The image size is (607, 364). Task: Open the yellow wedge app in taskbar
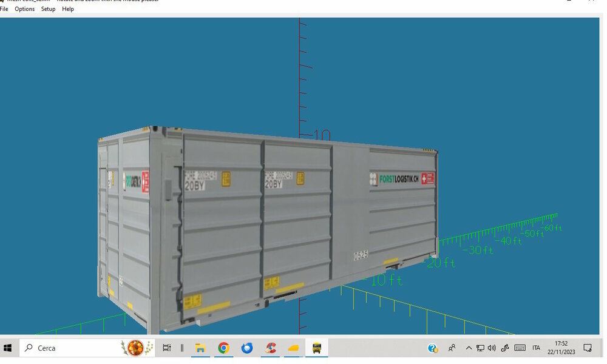click(x=294, y=348)
